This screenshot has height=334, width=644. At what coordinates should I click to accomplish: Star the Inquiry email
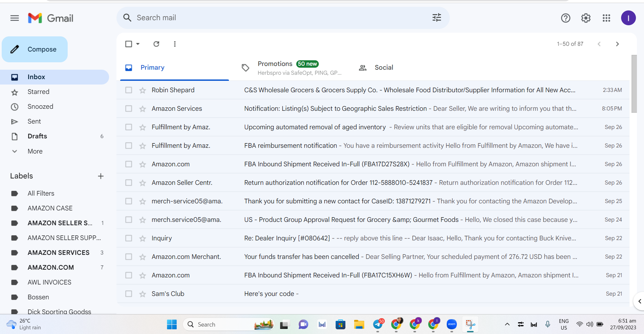point(143,238)
